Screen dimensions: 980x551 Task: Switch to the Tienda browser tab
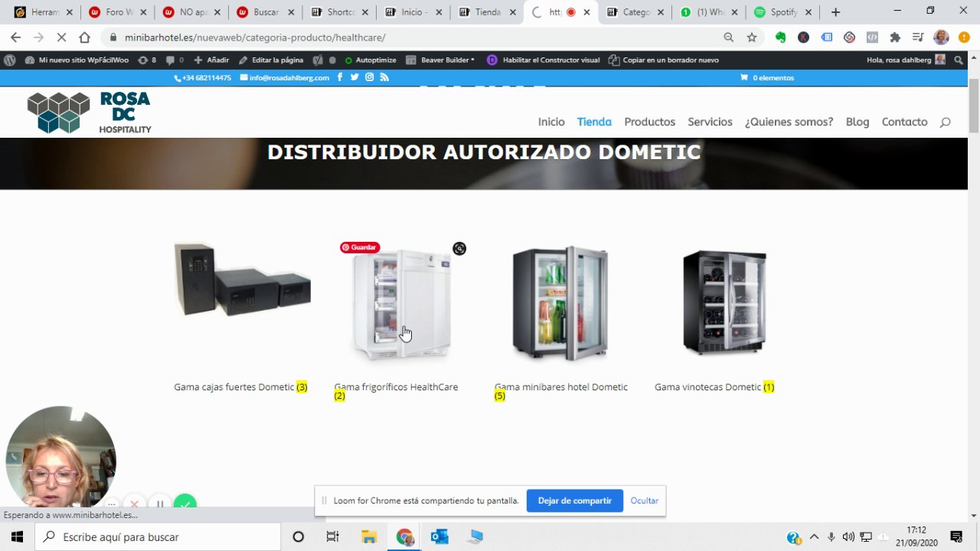(488, 12)
